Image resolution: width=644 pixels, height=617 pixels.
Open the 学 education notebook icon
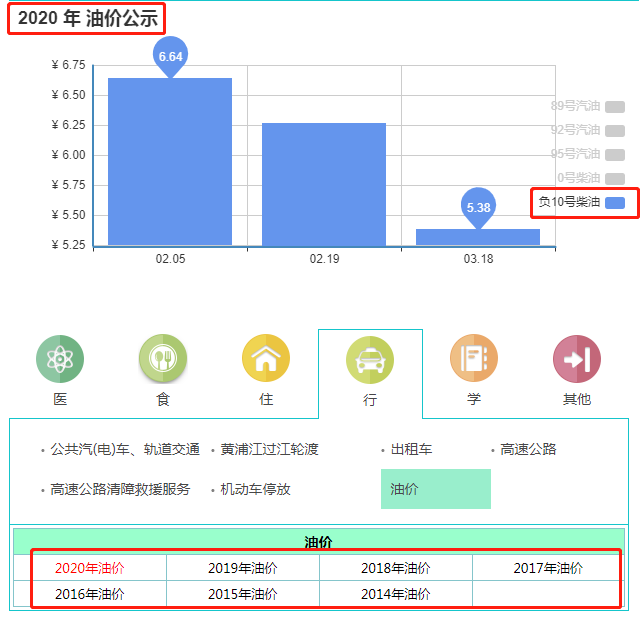[474, 358]
